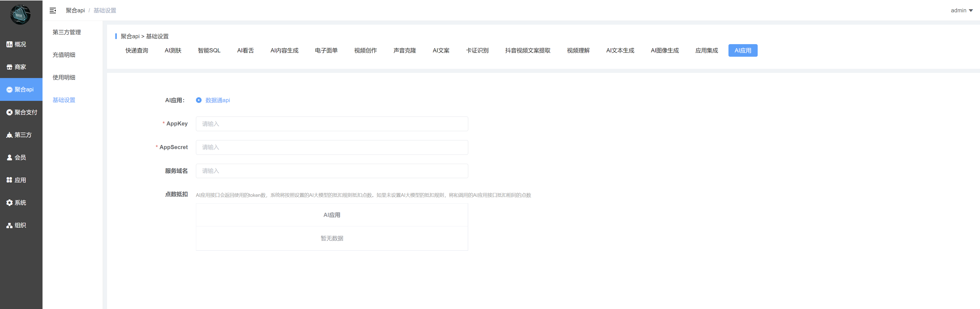Focus the 服务域名 input field
980x309 pixels.
pos(331,171)
